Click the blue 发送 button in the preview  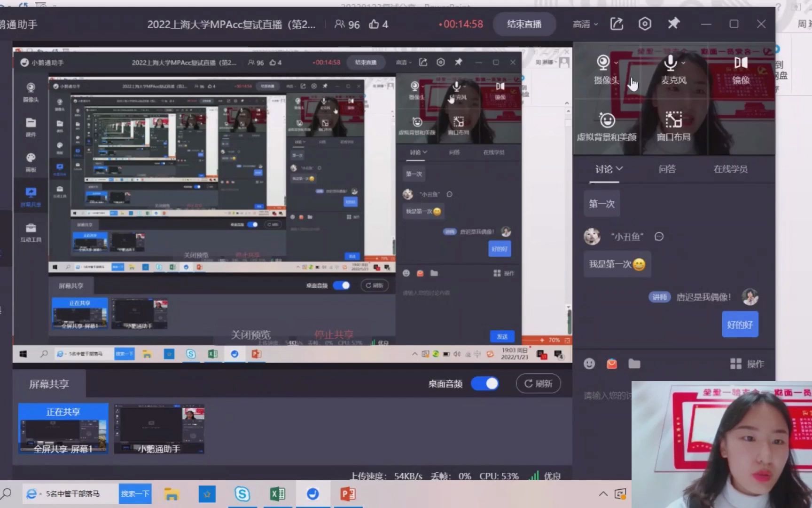point(502,336)
